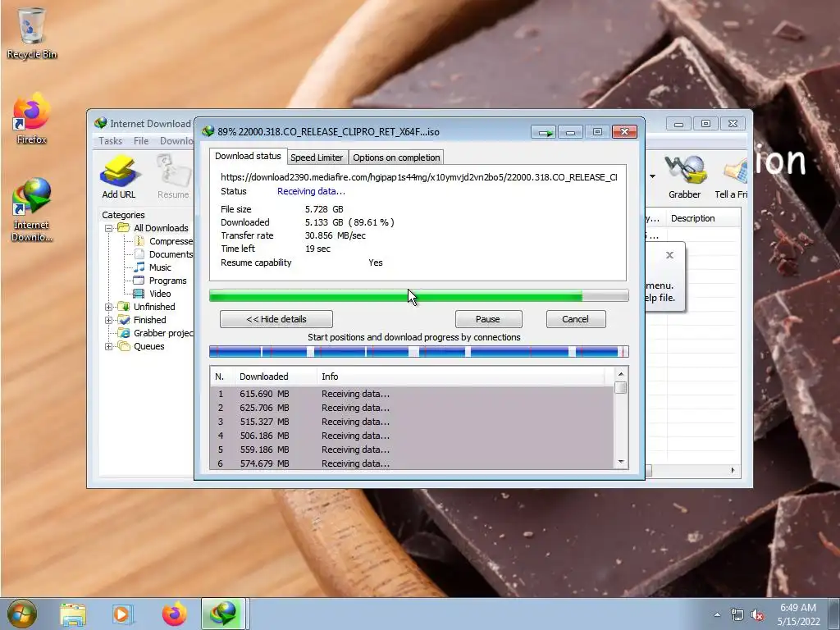
Task: Select the Firefox desktop shortcut
Action: (32, 119)
